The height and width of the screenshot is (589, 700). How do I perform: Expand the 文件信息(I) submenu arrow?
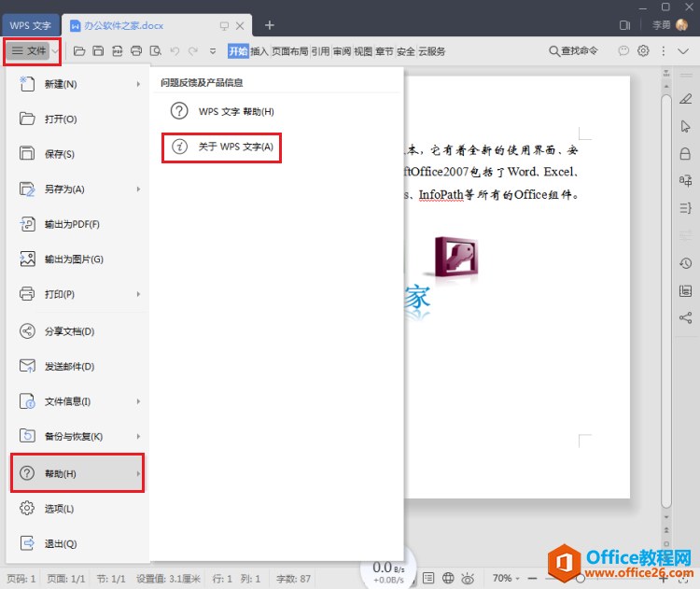[x=138, y=401]
